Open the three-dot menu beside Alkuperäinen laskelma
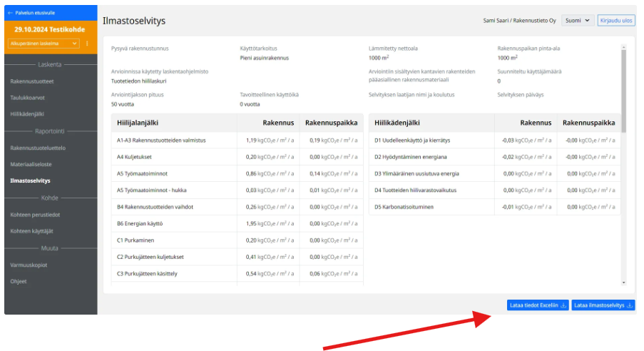Image resolution: width=644 pixels, height=351 pixels. click(87, 44)
